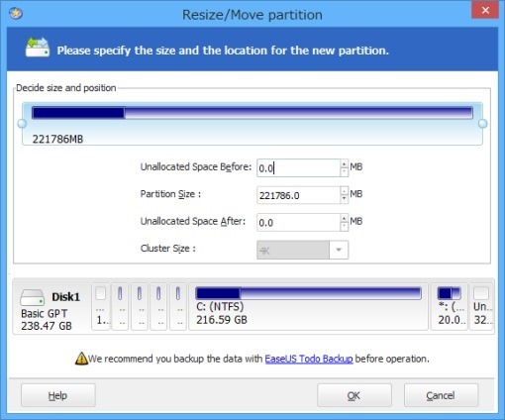Click the Basic GPT text
505x420 pixels.
click(44, 313)
